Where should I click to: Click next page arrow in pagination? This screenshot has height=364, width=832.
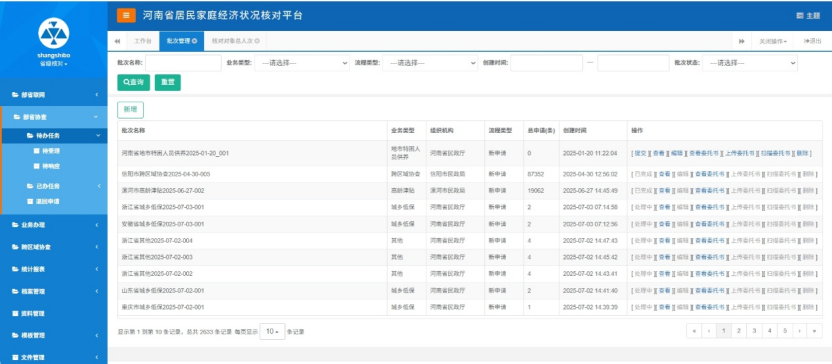click(800, 331)
